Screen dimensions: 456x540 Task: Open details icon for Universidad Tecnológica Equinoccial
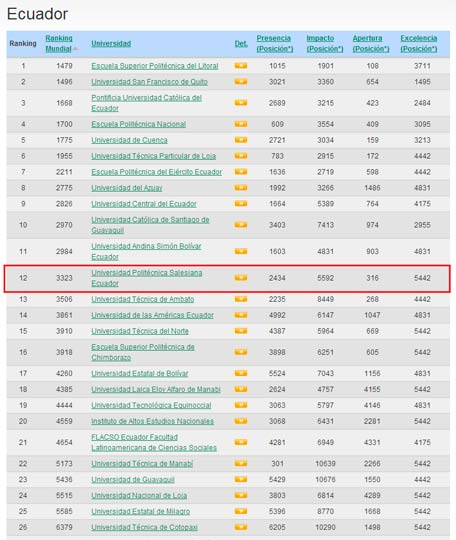tap(241, 405)
